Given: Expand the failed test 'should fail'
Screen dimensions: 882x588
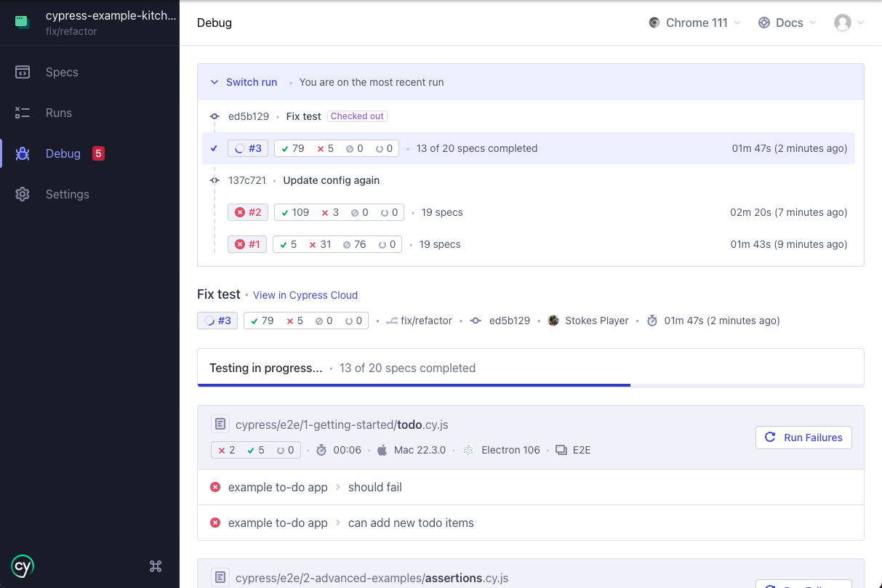Looking at the screenshot, I should click(374, 487).
